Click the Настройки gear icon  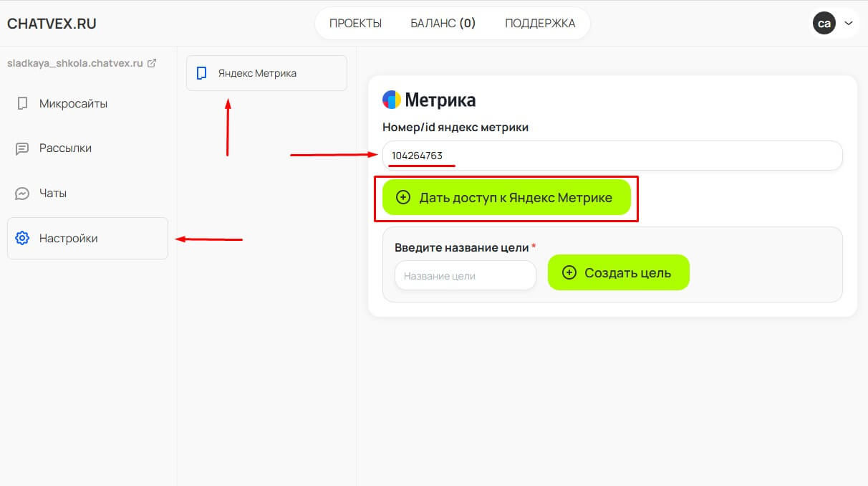click(22, 238)
